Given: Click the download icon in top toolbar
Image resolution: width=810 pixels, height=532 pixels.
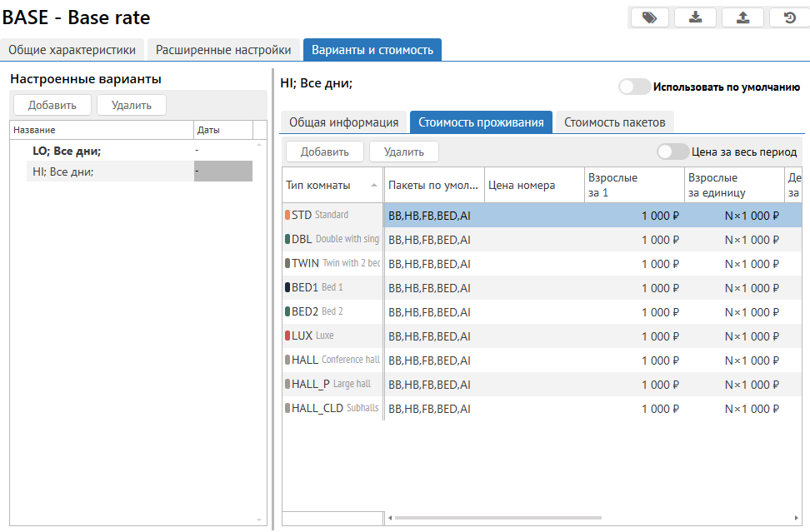Looking at the screenshot, I should (695, 17).
